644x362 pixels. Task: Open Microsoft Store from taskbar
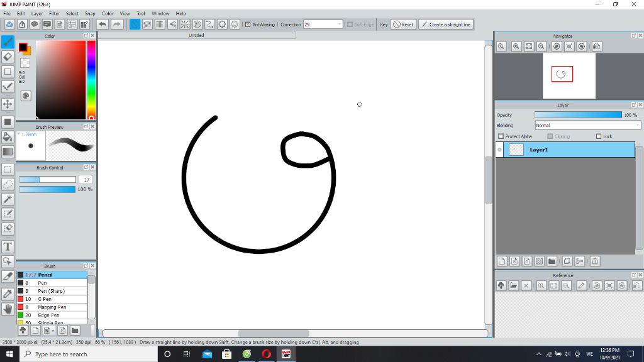(226, 354)
